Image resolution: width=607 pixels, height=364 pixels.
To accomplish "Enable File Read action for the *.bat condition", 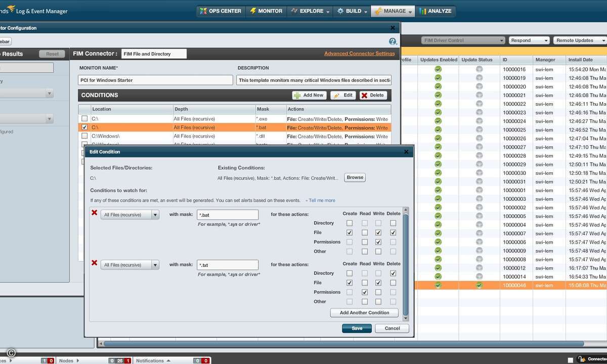I will coord(365,232).
